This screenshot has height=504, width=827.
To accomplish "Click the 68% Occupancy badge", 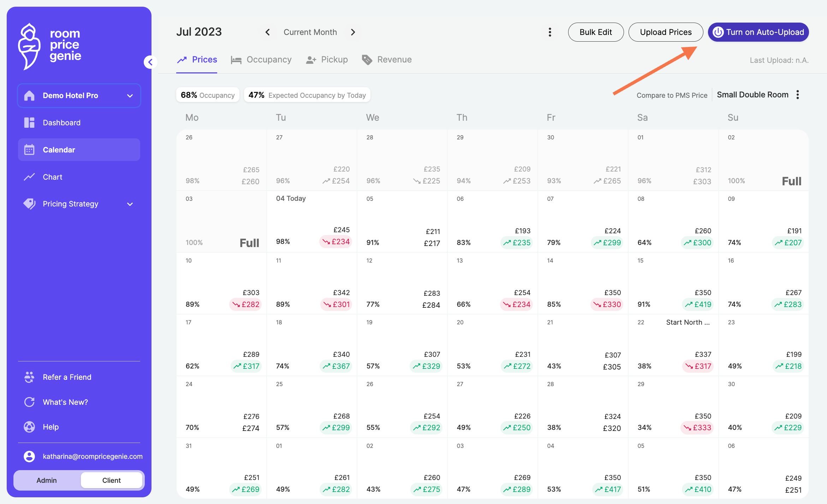I will point(208,95).
